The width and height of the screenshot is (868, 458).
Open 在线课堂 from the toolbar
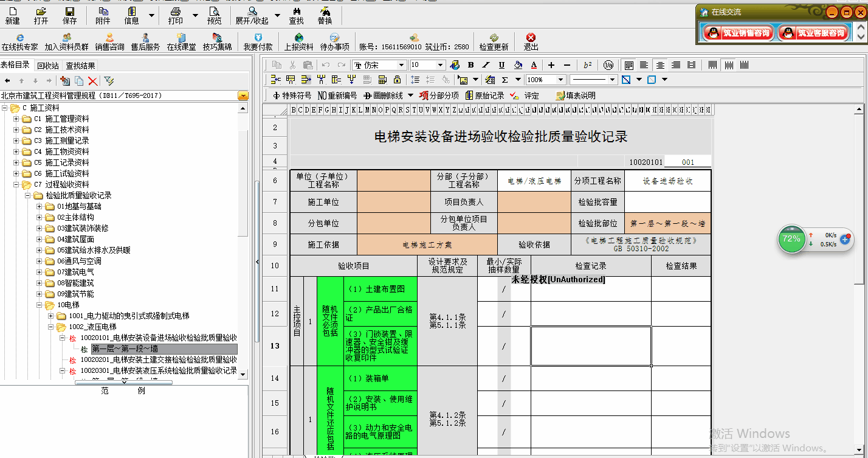(181, 41)
